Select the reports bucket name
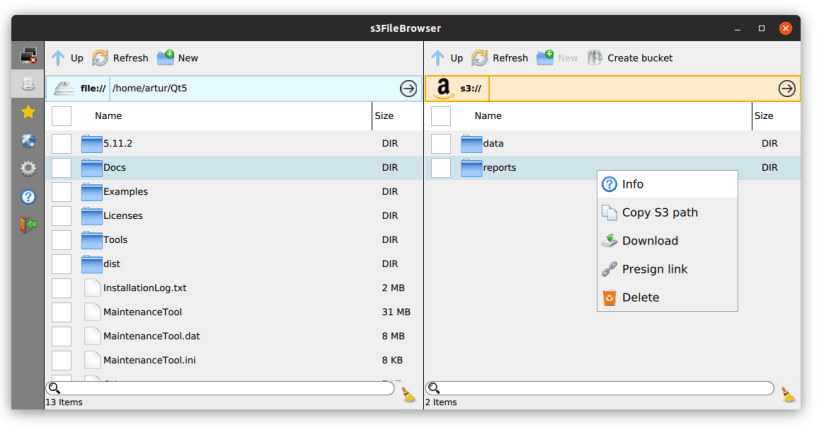Viewport: 819px width, 430px height. [499, 168]
